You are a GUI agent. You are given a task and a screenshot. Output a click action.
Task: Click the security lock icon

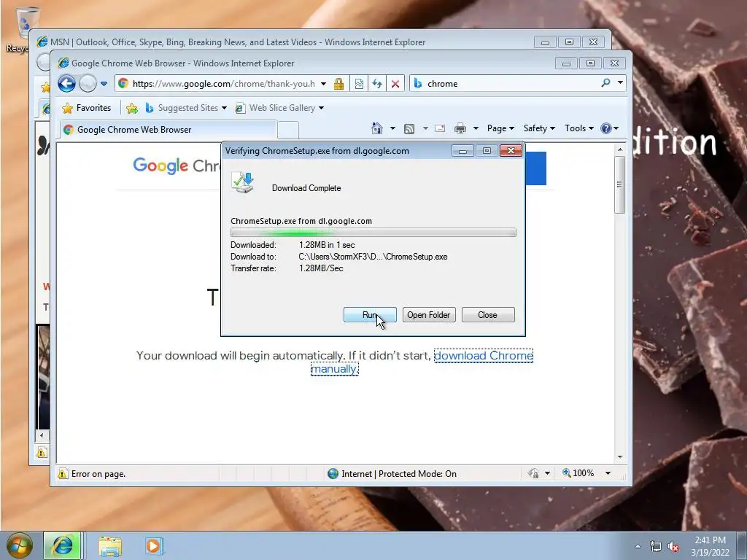[x=338, y=84]
